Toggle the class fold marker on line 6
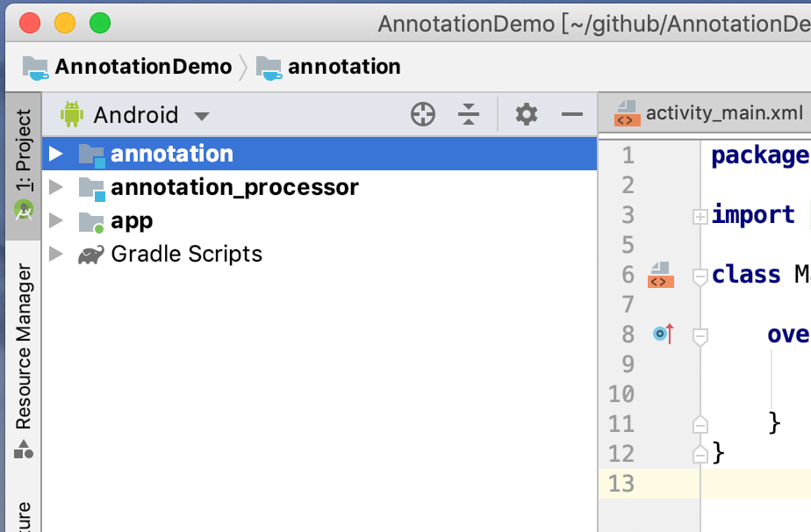The height and width of the screenshot is (532, 811). 700,277
